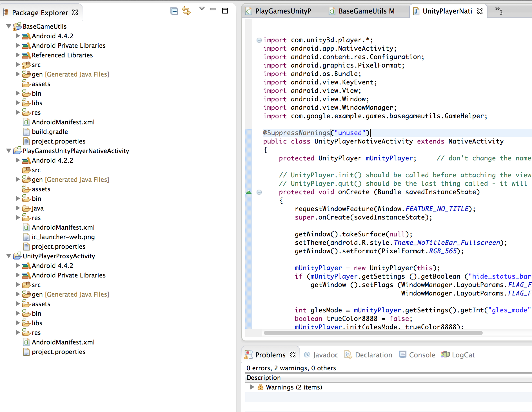Image resolution: width=532 pixels, height=412 pixels.
Task: Switch to the PlayGamesUnityP editor tab
Action: tap(282, 11)
